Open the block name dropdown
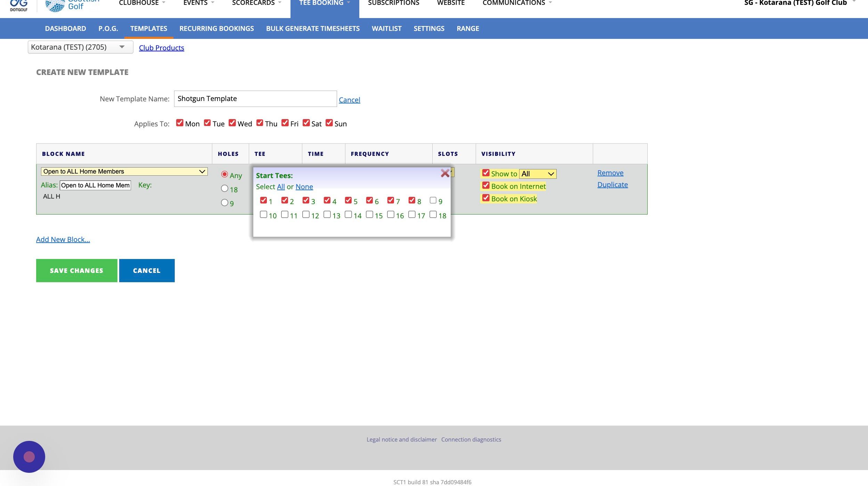868x486 pixels. [124, 171]
